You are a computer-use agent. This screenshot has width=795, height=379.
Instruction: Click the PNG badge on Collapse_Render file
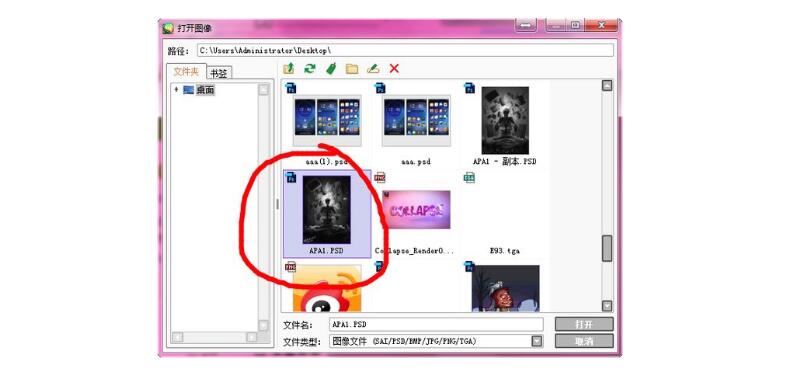380,177
